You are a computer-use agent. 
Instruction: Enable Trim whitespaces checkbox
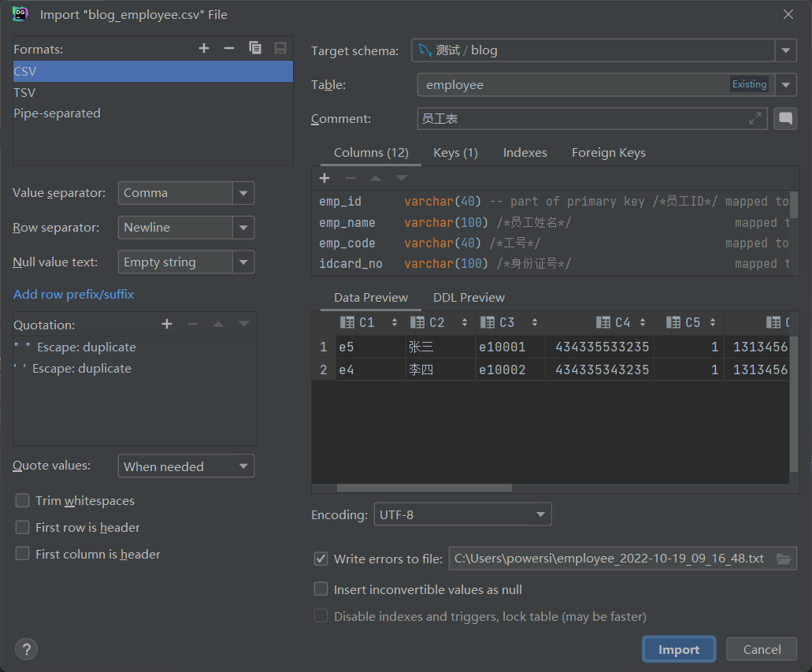coord(22,500)
